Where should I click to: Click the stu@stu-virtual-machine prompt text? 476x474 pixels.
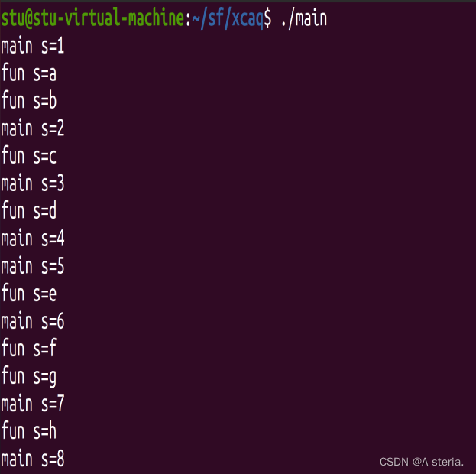(x=92, y=18)
